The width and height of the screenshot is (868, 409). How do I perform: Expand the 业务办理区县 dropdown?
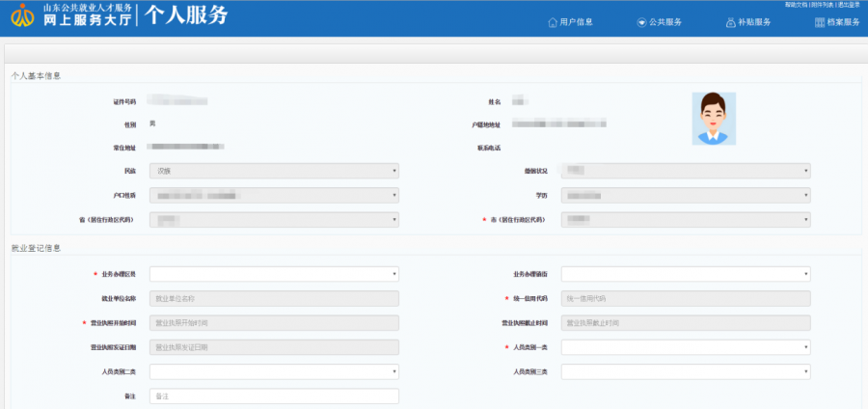coord(274,274)
